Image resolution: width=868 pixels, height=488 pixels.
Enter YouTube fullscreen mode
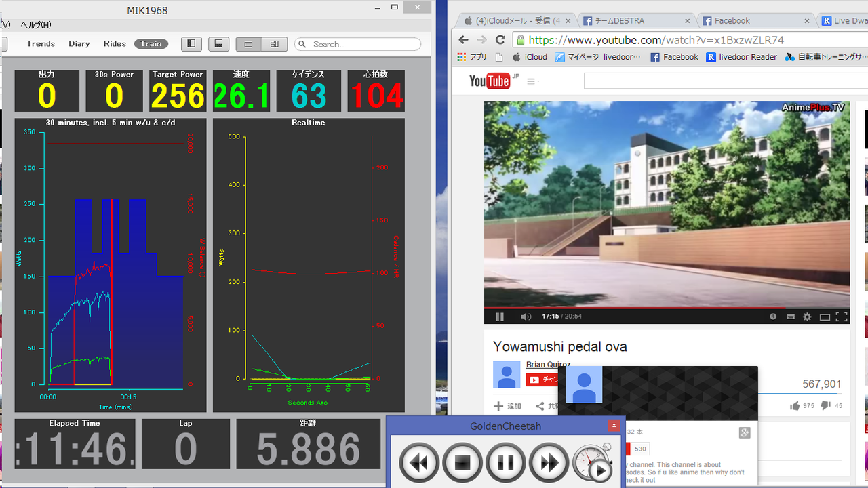pos(842,317)
